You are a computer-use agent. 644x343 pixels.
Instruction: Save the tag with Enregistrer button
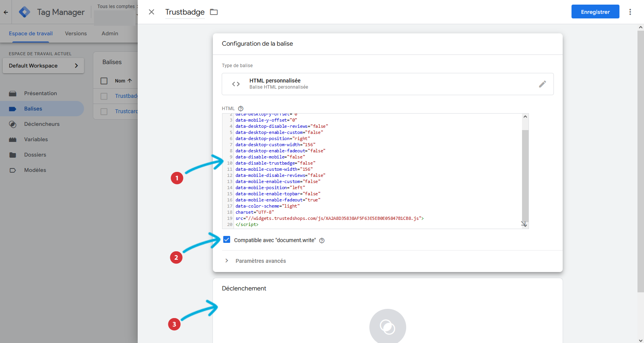click(x=595, y=12)
